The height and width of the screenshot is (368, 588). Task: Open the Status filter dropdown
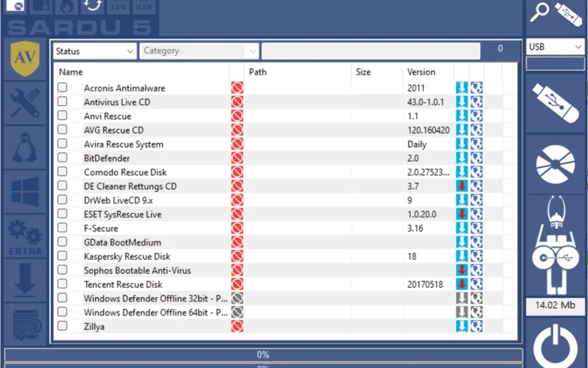pyautogui.click(x=95, y=51)
